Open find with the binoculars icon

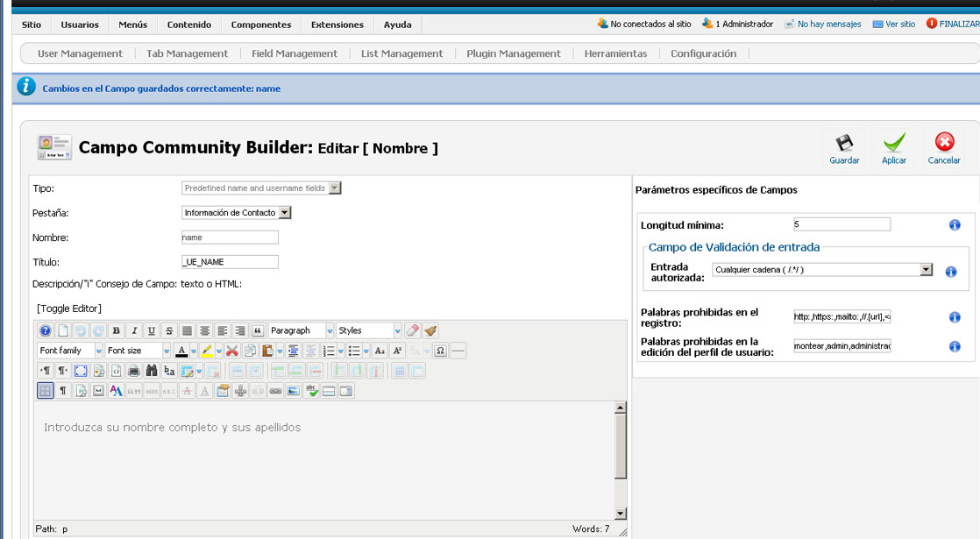click(x=152, y=371)
